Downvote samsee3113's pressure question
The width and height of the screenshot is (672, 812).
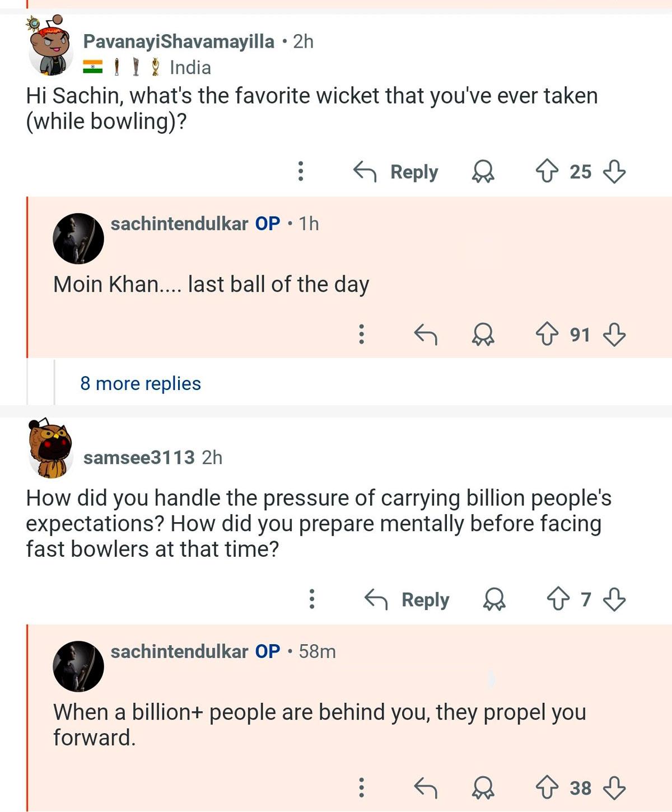(x=614, y=599)
